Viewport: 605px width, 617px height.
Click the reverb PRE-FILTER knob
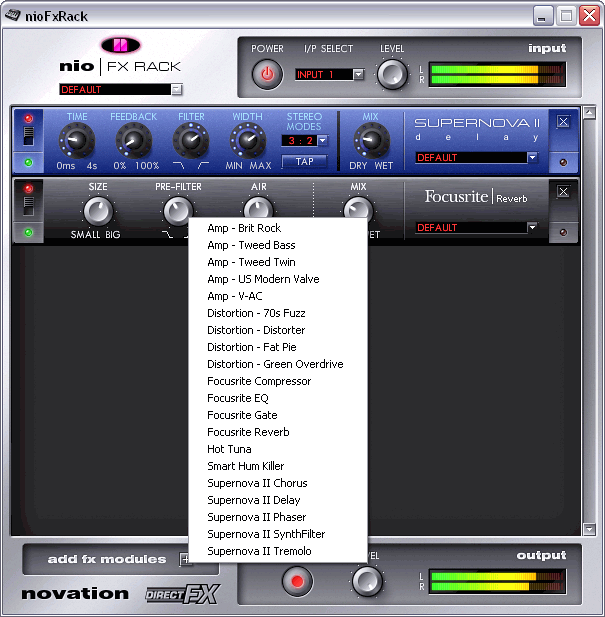178,210
